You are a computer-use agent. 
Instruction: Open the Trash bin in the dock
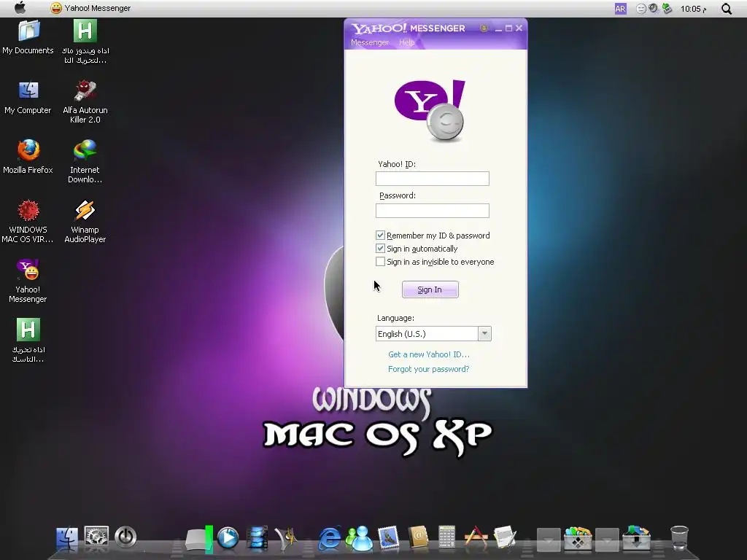point(679,538)
